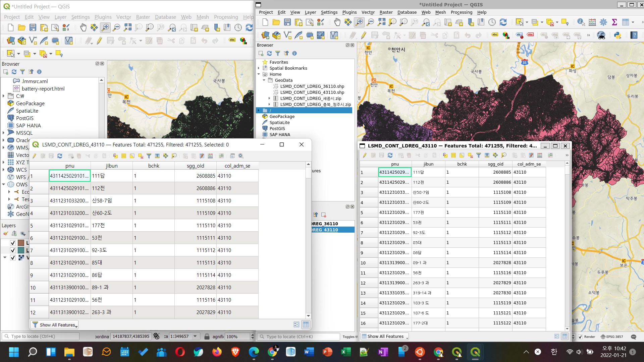Click Save Project icon in left toolbar
Screen dimensions: 644x362
click(33, 27)
